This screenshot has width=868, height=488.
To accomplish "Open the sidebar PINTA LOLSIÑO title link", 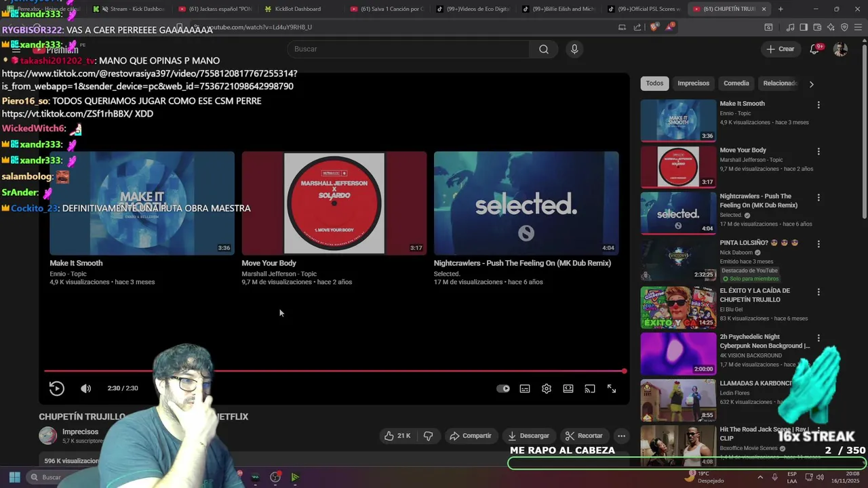I will 759,243.
